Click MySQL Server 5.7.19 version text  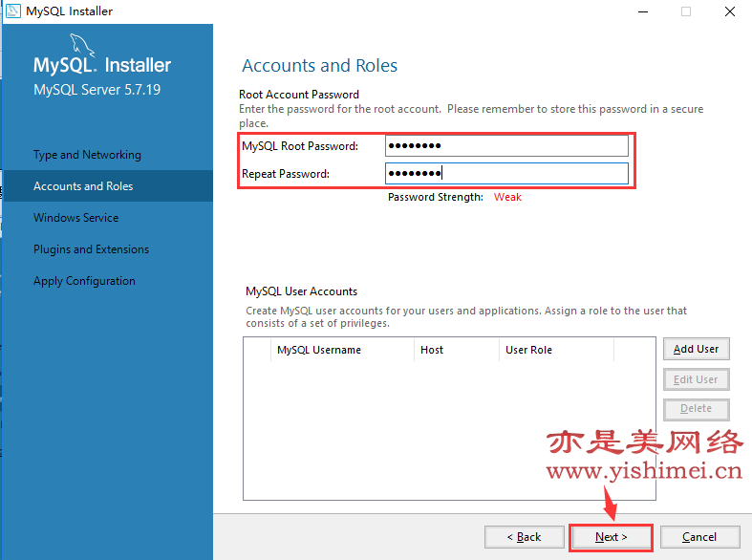pos(97,90)
